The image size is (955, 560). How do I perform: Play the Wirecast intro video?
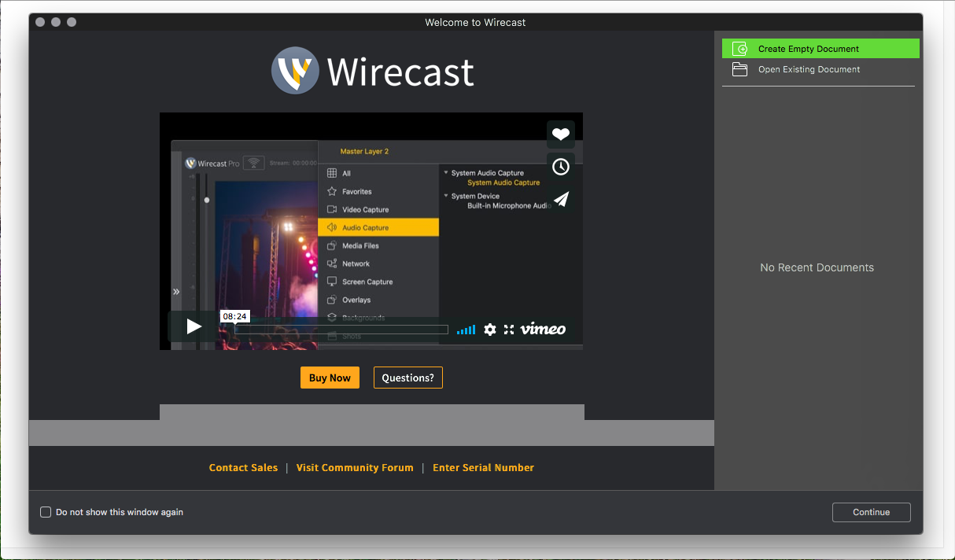pos(194,326)
